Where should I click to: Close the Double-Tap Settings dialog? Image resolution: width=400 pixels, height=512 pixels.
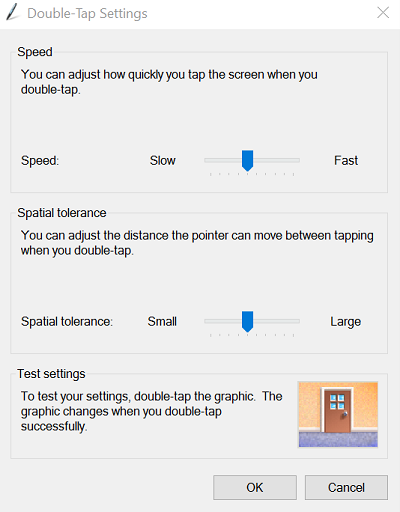pyautogui.click(x=383, y=13)
